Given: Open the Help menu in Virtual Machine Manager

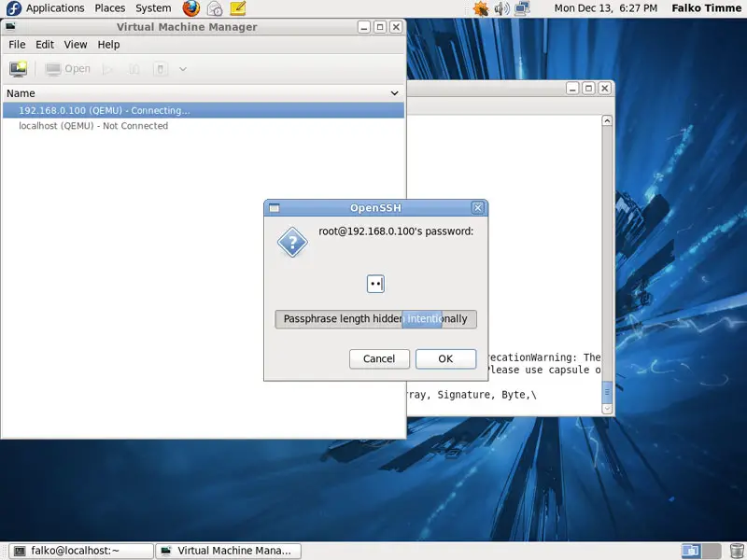Looking at the screenshot, I should [x=108, y=44].
